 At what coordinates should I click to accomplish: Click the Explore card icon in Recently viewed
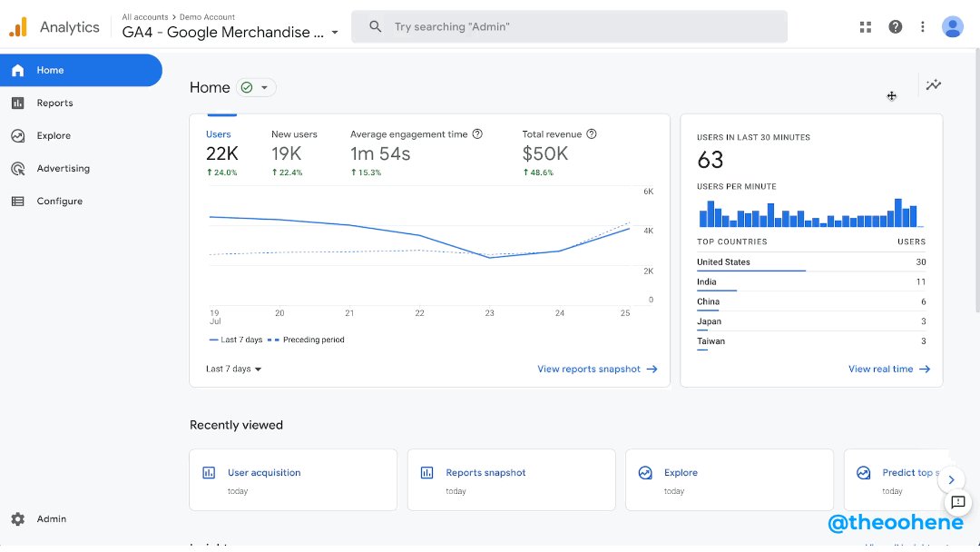coord(645,473)
